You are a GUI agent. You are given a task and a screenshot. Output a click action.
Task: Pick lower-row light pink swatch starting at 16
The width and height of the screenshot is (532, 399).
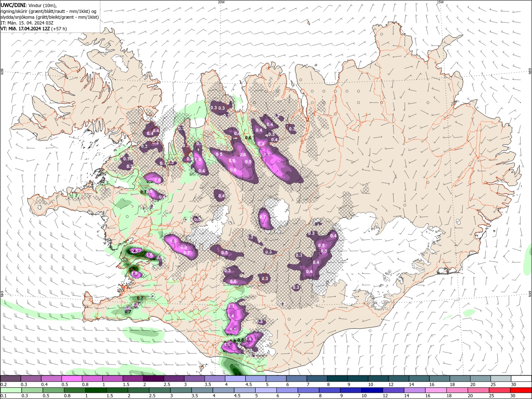tap(436, 390)
